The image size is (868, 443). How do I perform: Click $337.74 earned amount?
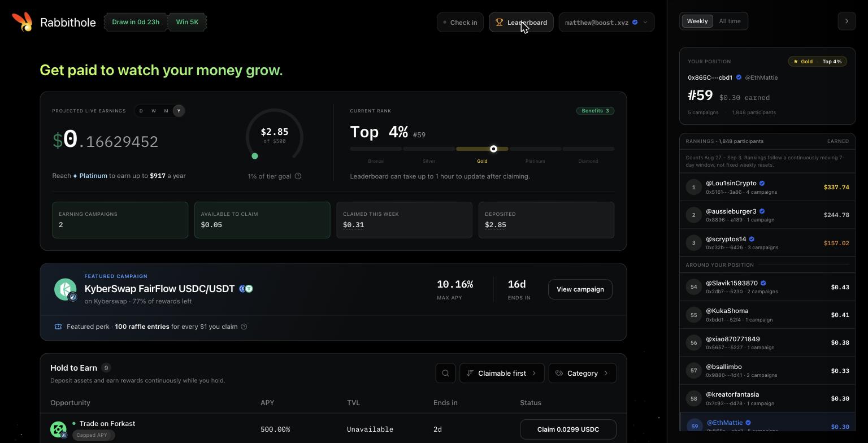(x=836, y=187)
